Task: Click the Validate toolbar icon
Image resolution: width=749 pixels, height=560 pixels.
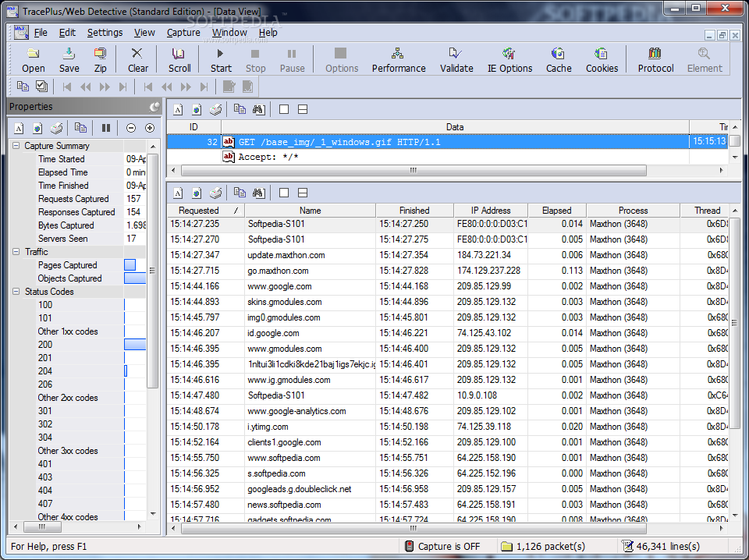Action: tap(456, 60)
